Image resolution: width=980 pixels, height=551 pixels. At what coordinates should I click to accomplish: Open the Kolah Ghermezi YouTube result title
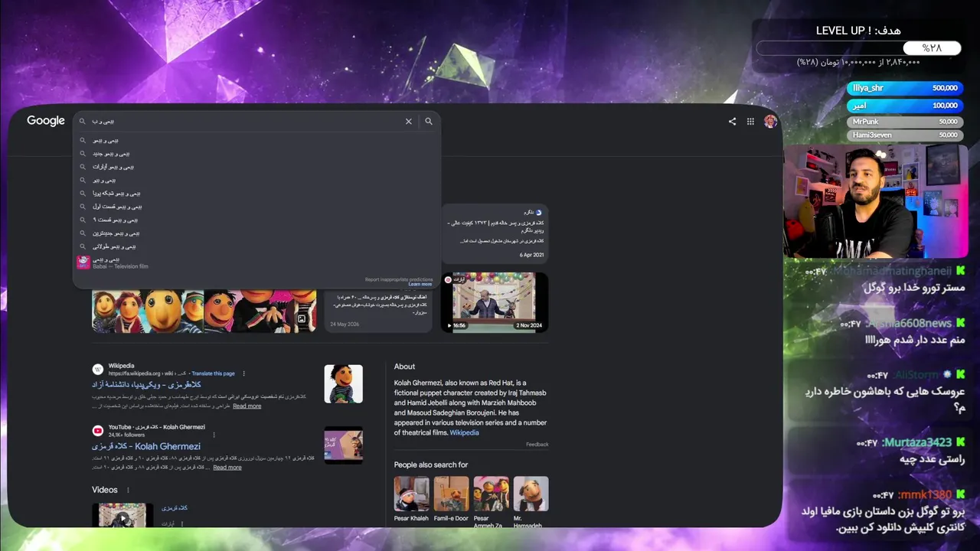click(x=146, y=446)
